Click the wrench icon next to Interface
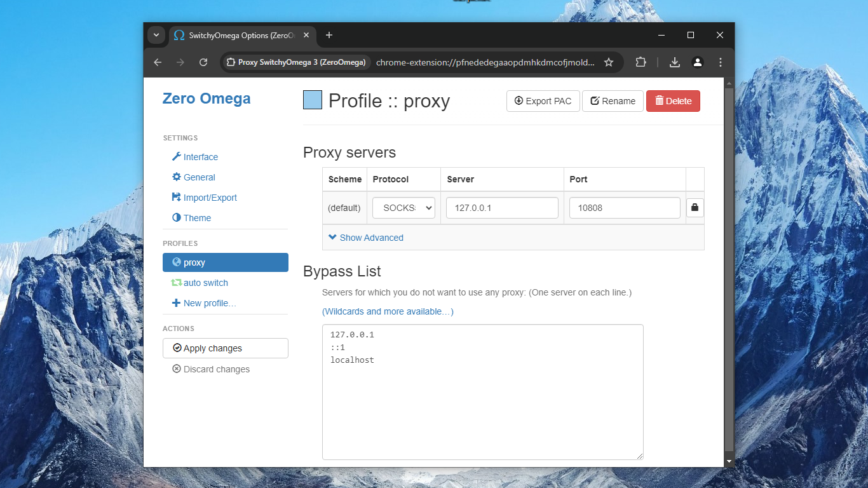The height and width of the screenshot is (488, 868). [177, 156]
